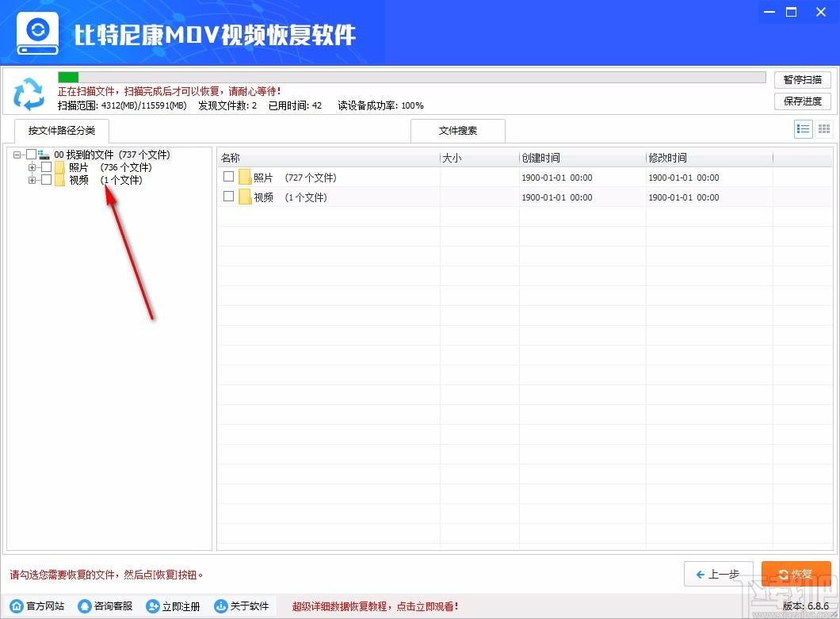The width and height of the screenshot is (840, 619).
Task: Switch to list view icon
Action: click(x=803, y=129)
